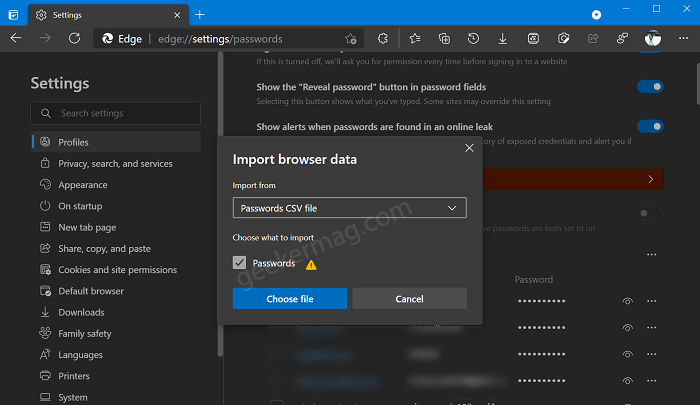Image resolution: width=700 pixels, height=405 pixels.
Task: Click the browser forward arrow
Action: click(45, 38)
